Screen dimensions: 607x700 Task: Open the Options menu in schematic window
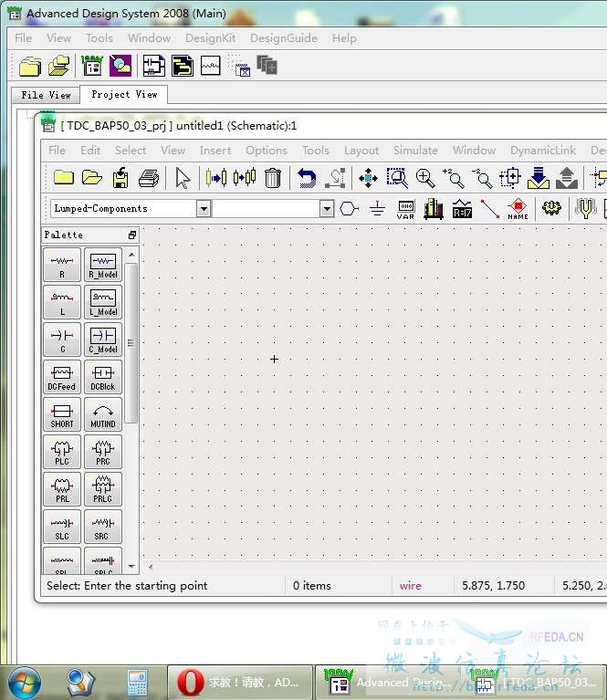click(267, 151)
